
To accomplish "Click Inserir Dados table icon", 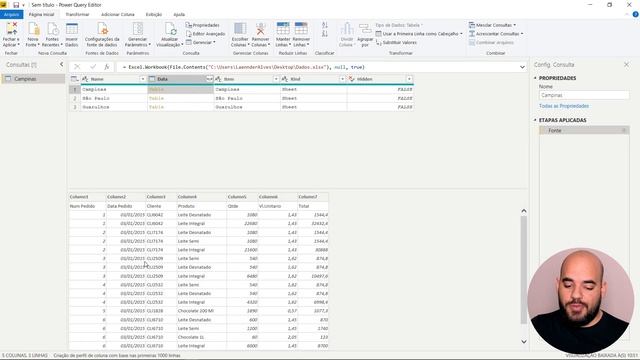I will point(71,29).
